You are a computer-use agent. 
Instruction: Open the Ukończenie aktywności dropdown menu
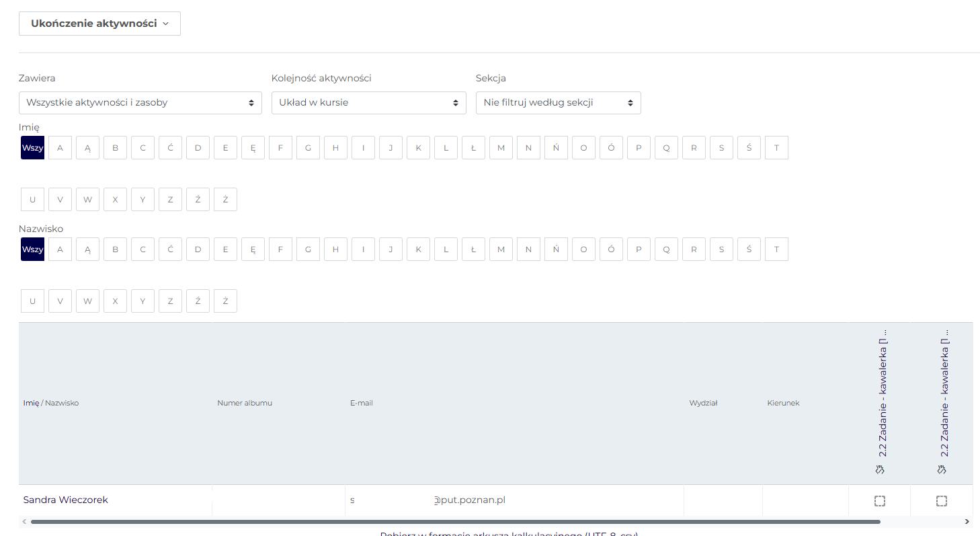tap(99, 24)
